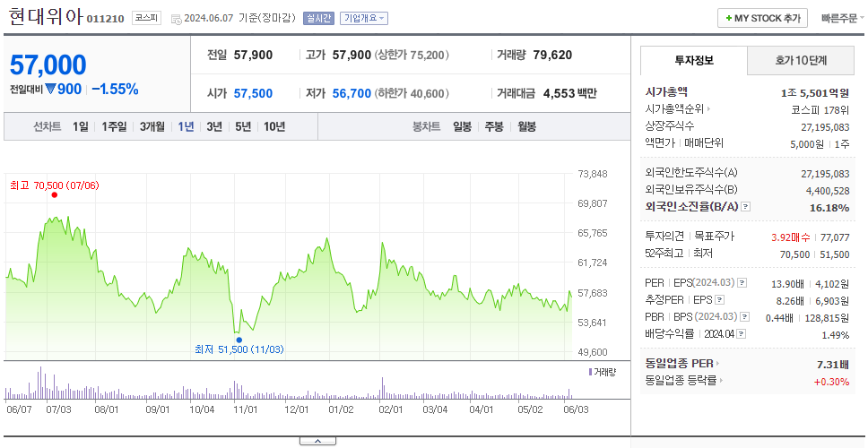Click the stock code 011210
The width and height of the screenshot is (868, 448).
click(105, 20)
